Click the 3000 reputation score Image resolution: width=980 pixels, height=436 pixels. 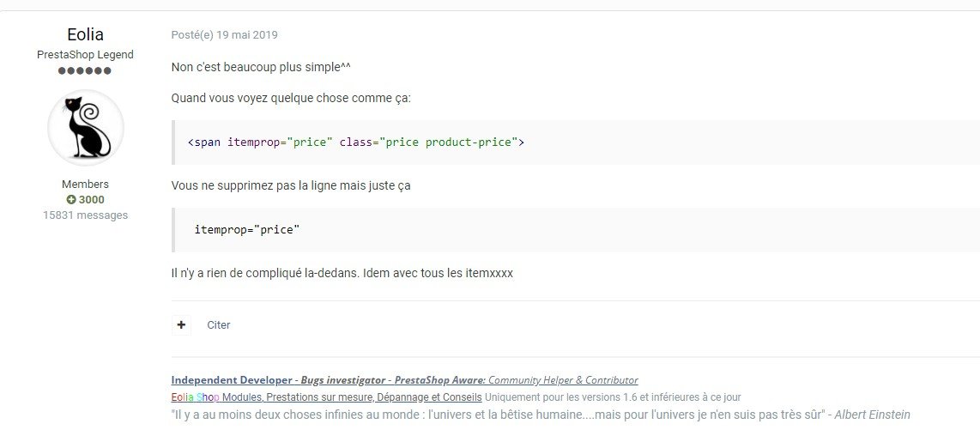[92, 200]
